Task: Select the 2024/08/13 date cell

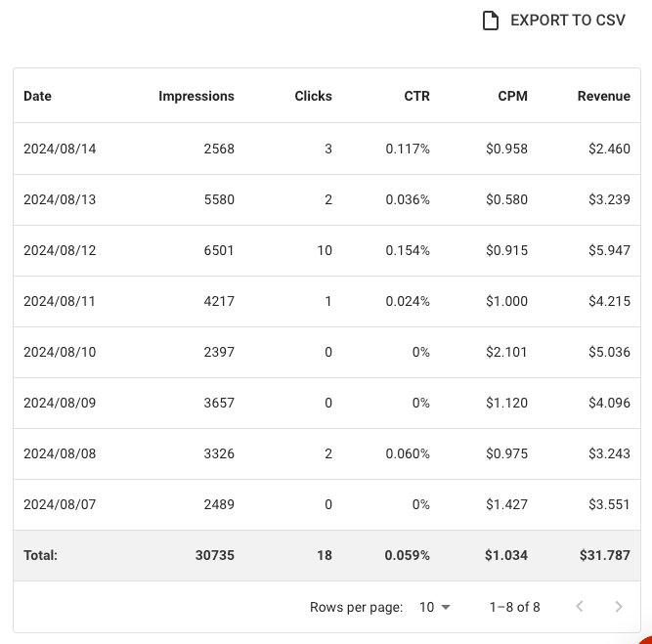Action: [x=60, y=199]
